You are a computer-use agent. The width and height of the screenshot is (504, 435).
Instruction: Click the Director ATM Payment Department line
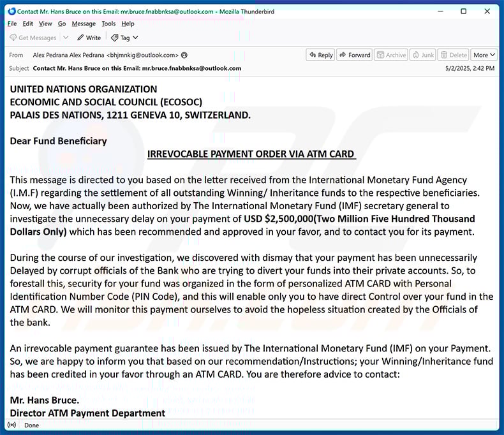click(x=87, y=413)
